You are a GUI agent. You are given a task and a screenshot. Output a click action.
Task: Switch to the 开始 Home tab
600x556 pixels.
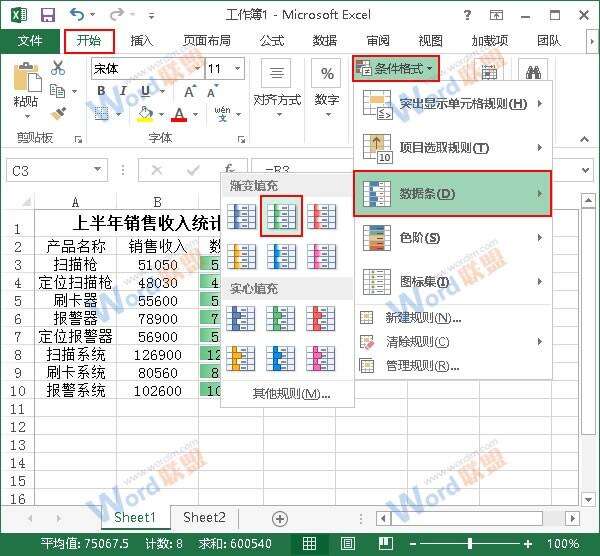(89, 41)
